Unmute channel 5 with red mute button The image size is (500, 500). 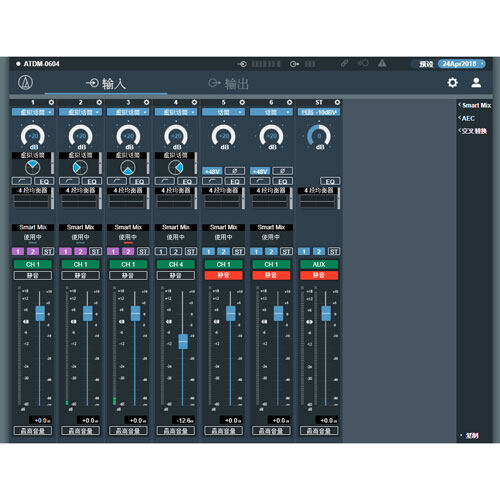(x=224, y=275)
